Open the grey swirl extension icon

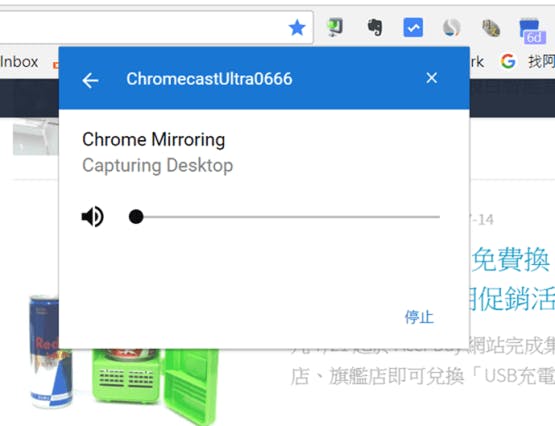coord(452,28)
